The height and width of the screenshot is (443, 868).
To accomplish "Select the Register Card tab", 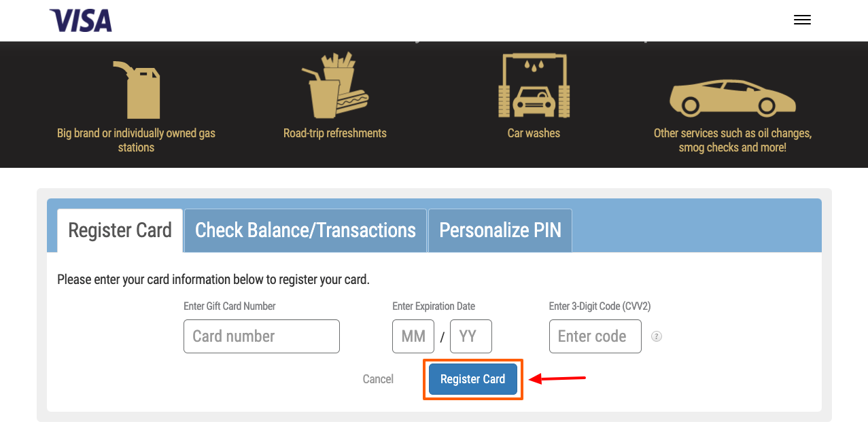I will (120, 230).
